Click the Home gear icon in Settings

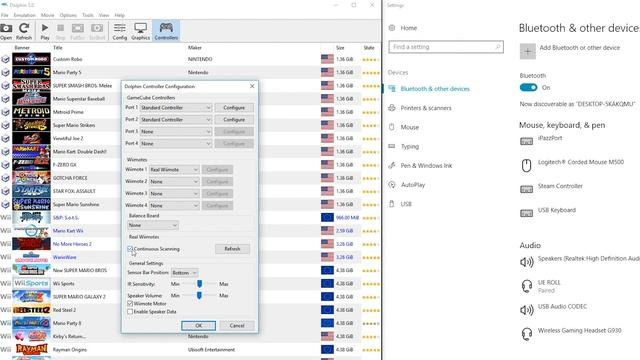click(x=392, y=28)
